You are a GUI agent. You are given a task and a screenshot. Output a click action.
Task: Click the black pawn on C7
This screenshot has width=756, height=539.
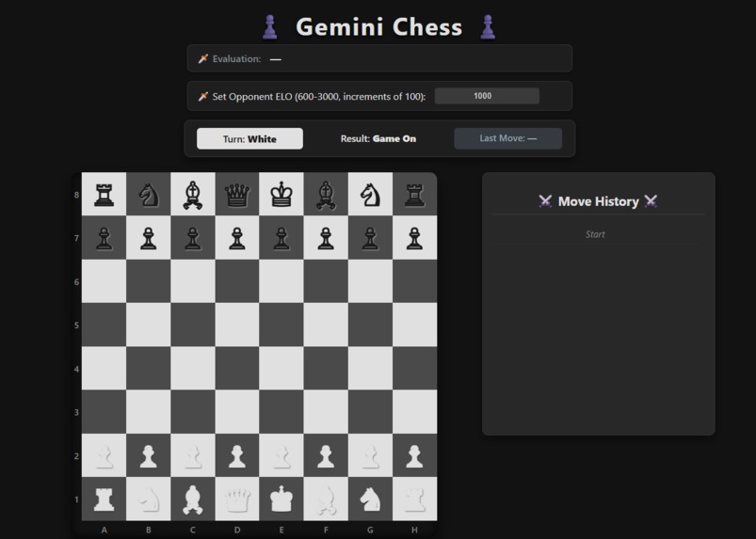point(193,238)
